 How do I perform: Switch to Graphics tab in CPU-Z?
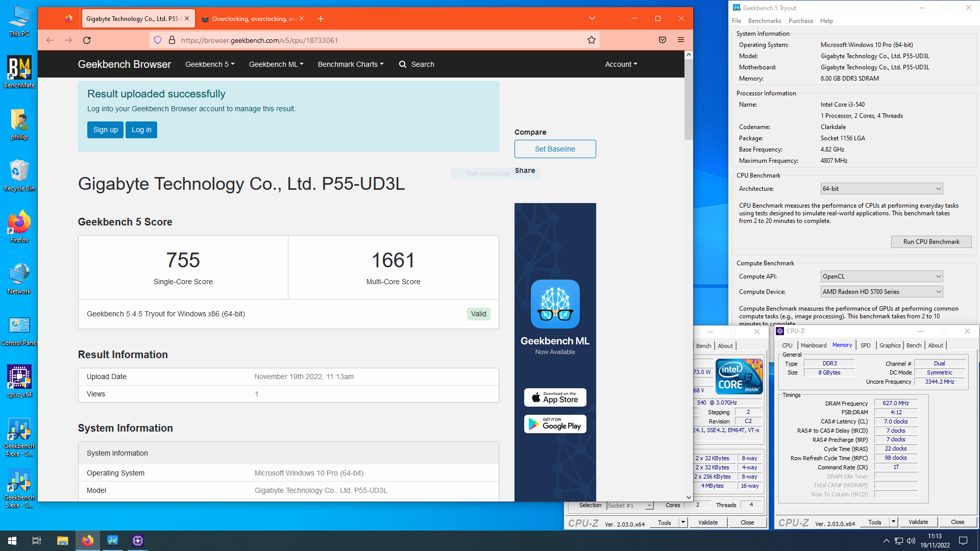[x=890, y=345]
